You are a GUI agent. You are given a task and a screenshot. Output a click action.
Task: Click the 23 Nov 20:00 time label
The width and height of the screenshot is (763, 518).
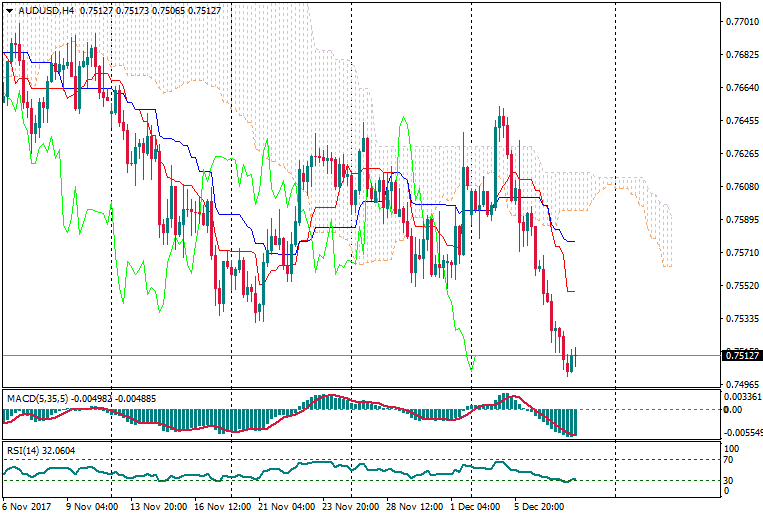pyautogui.click(x=351, y=507)
